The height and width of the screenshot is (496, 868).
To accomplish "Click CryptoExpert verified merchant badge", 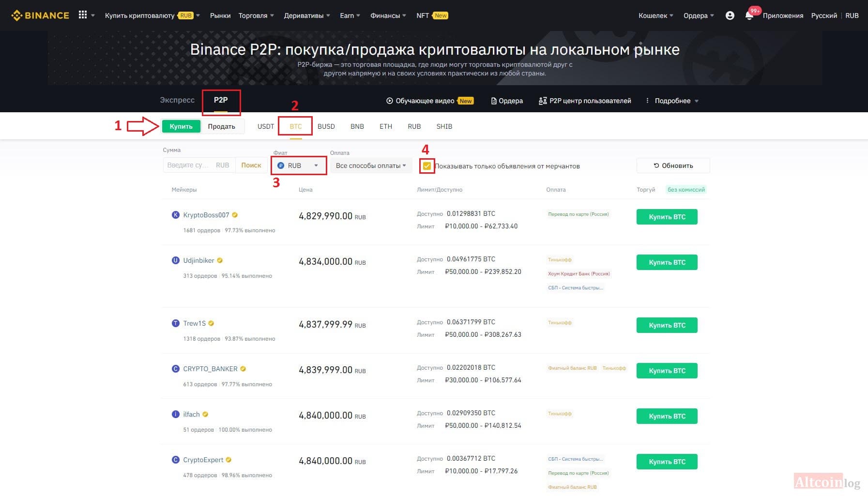I will tap(228, 460).
